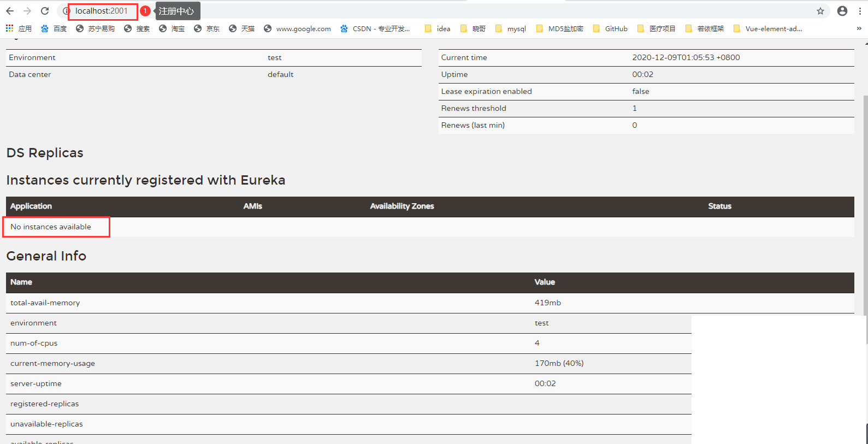This screenshot has width=868, height=444.
Task: Click 'Instances currently registered with Eureka' heading
Action: [x=146, y=180]
